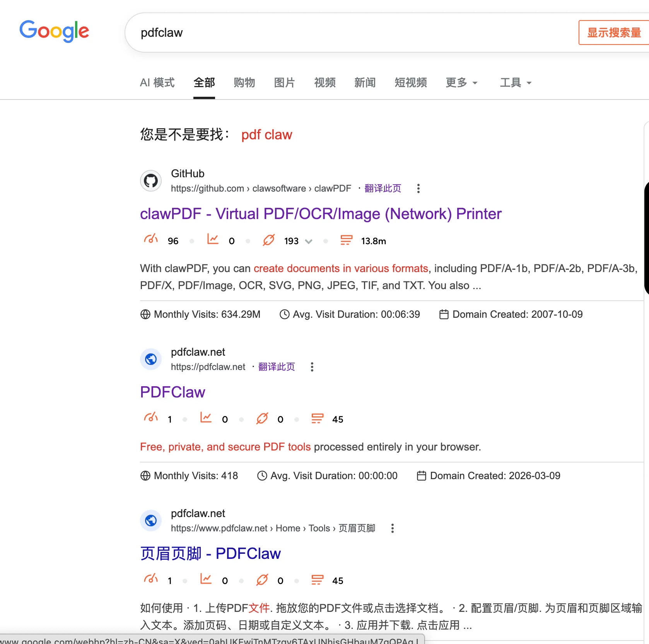649x644 pixels.
Task: Click the authority gauge icon under PDFClaw title
Action: pyautogui.click(x=151, y=418)
